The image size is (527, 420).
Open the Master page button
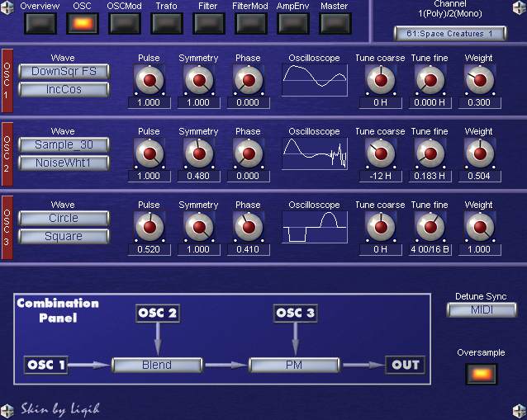click(x=335, y=23)
